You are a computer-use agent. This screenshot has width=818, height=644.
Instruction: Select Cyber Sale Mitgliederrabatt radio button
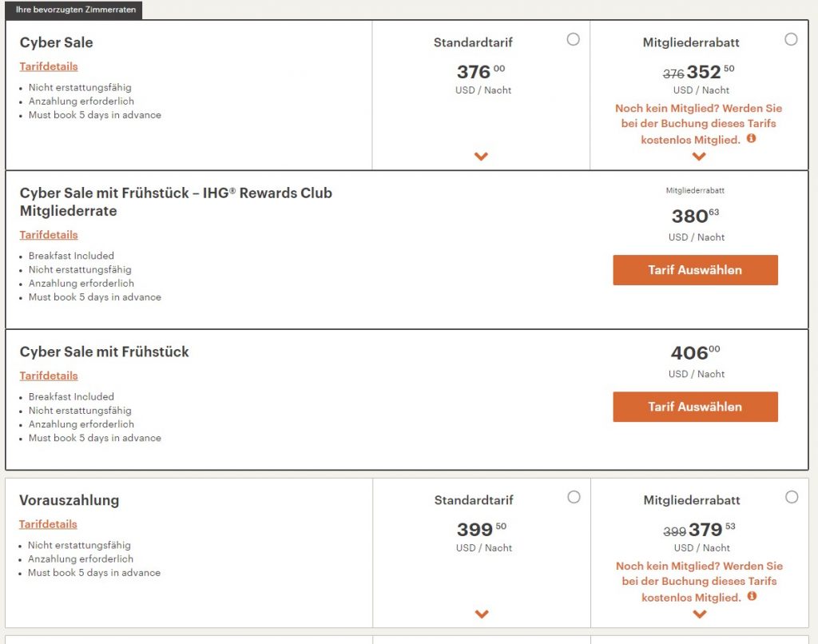coord(791,39)
